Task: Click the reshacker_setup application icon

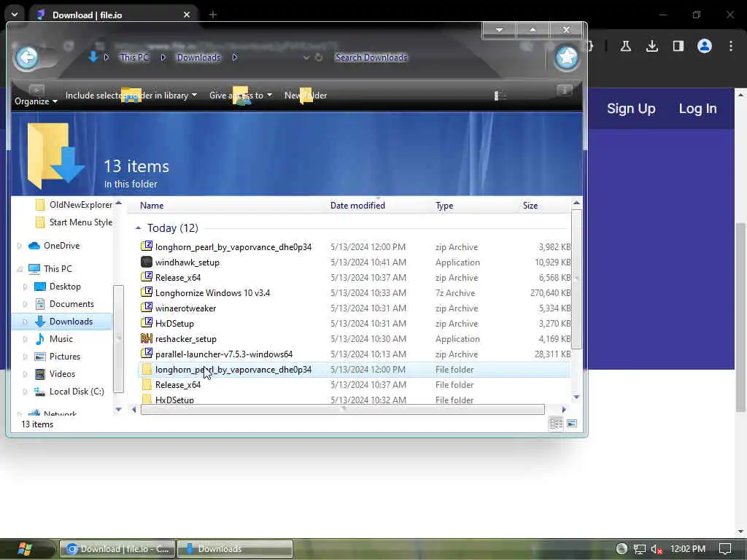Action: (147, 338)
